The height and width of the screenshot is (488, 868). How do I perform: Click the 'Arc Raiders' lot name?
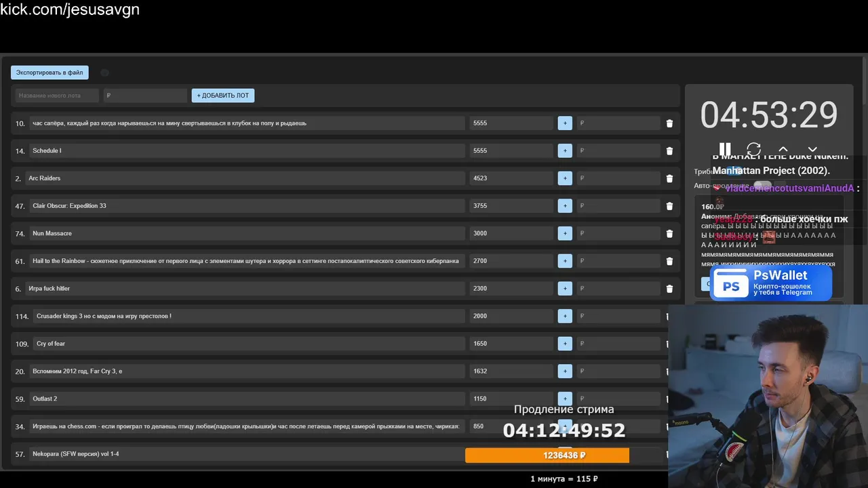coord(245,178)
